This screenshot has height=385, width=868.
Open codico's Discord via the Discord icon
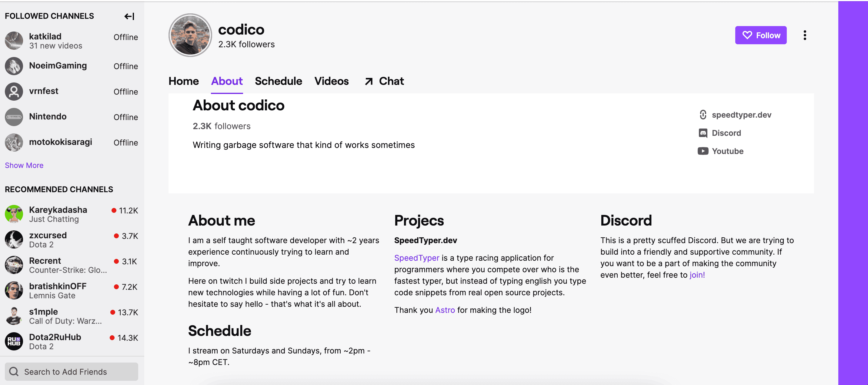pos(703,133)
